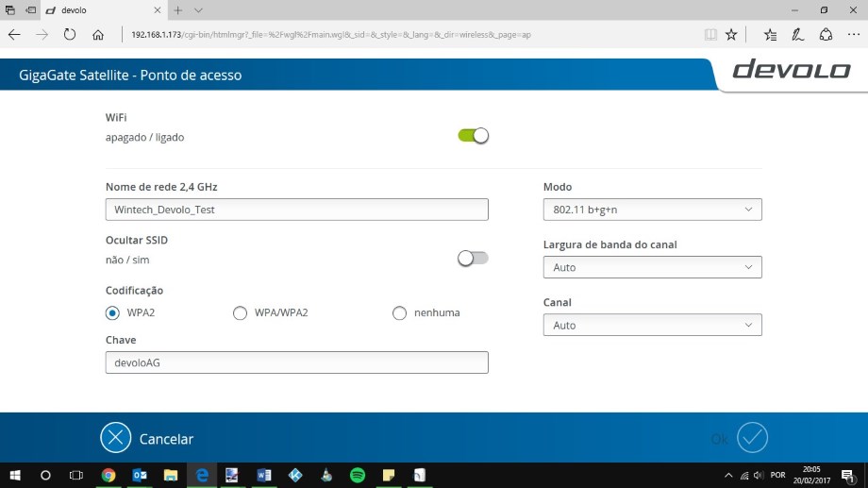The width and height of the screenshot is (868, 488).
Task: Open Spotify from the taskbar
Action: (x=358, y=475)
